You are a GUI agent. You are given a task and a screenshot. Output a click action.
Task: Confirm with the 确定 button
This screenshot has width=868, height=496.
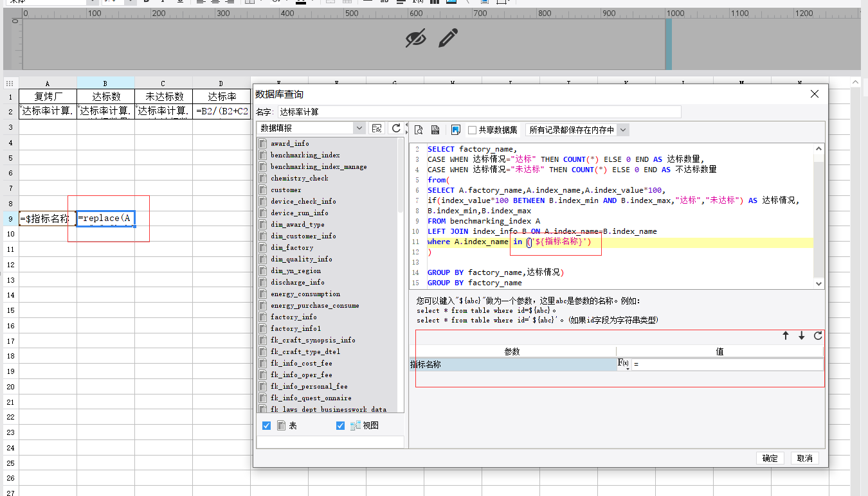pos(770,458)
